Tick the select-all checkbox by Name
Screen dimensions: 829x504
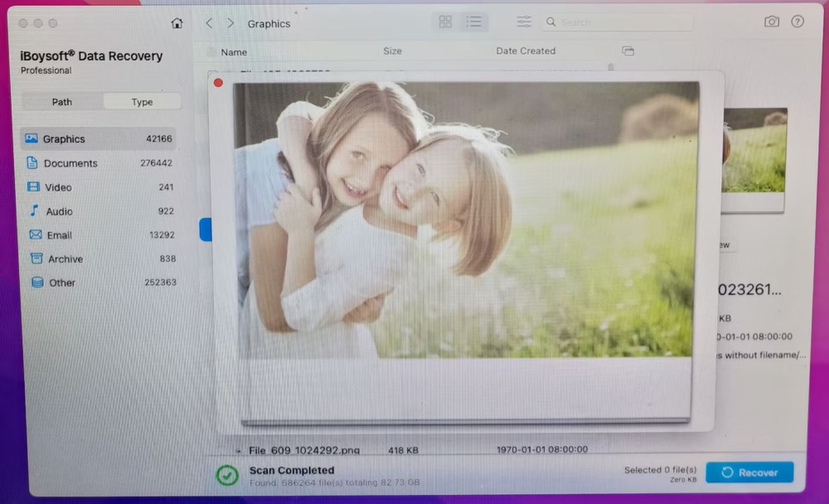211,52
